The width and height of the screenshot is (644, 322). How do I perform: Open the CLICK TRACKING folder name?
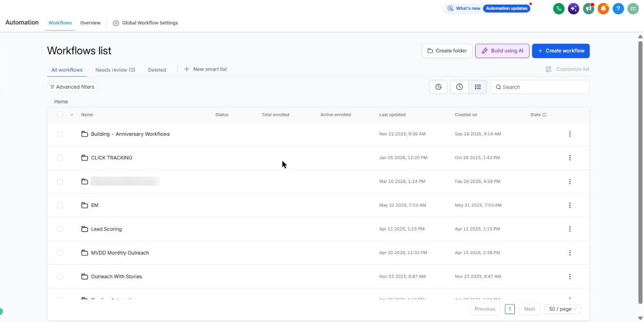click(112, 158)
